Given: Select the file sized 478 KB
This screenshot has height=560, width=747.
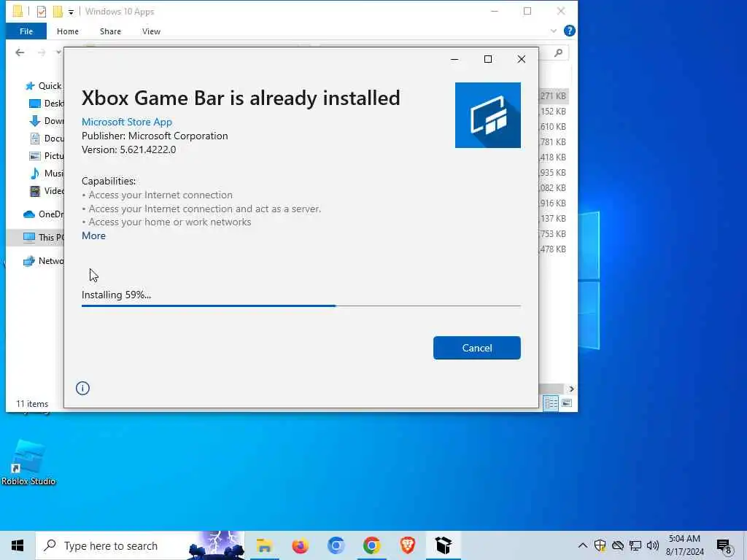Looking at the screenshot, I should point(553,249).
